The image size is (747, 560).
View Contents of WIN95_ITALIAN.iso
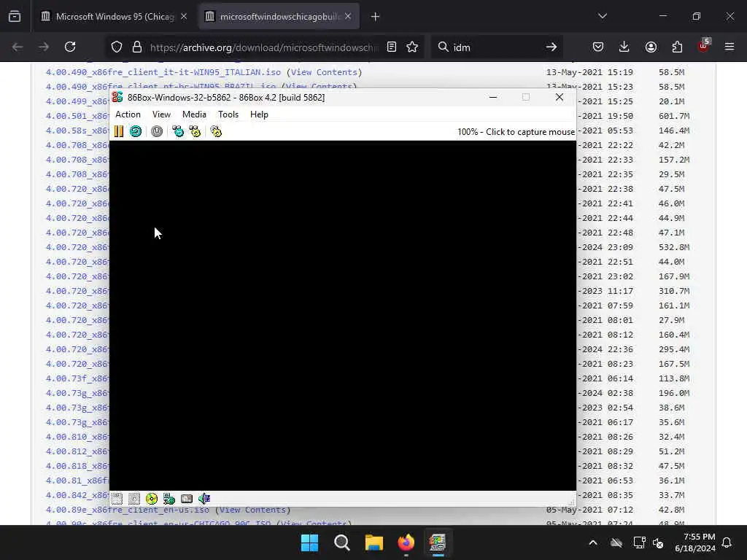point(324,72)
